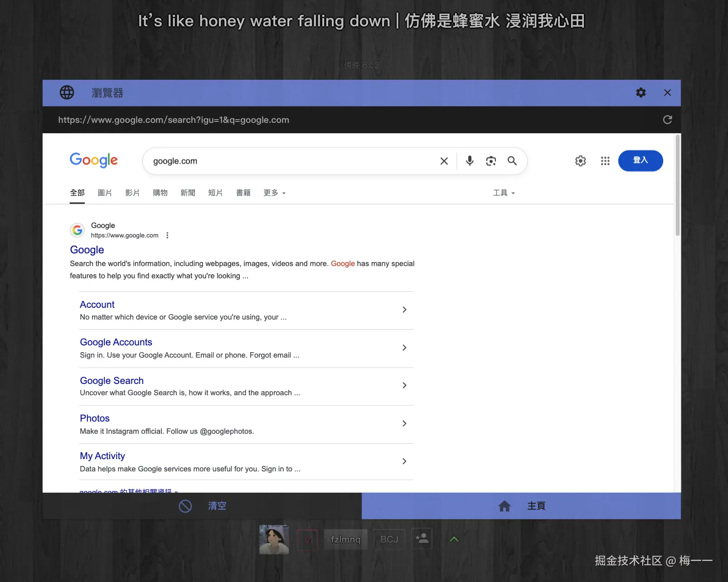The image size is (728, 582).
Task: Switch to the 購物 tab
Action: (160, 193)
